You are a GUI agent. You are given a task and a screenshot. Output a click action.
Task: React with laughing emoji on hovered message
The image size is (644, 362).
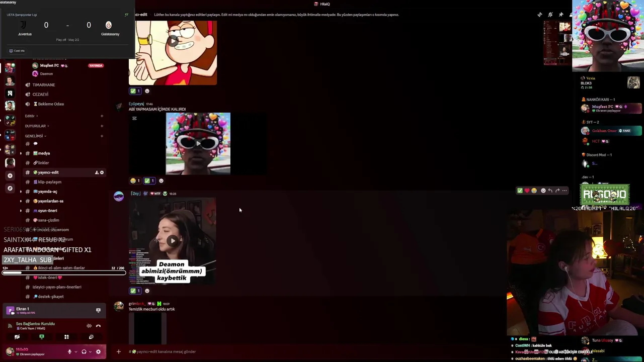coord(534,191)
